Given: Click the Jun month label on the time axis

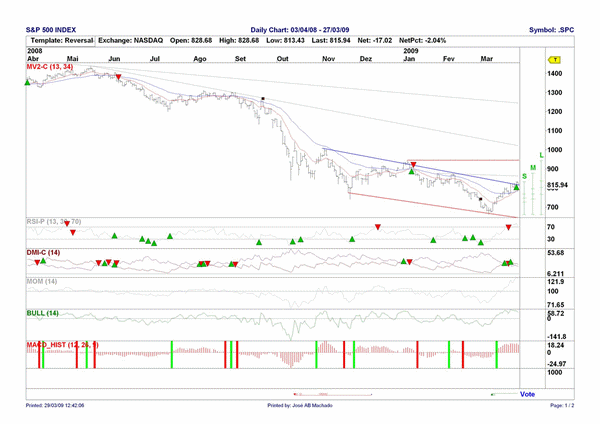Looking at the screenshot, I should click(114, 59).
